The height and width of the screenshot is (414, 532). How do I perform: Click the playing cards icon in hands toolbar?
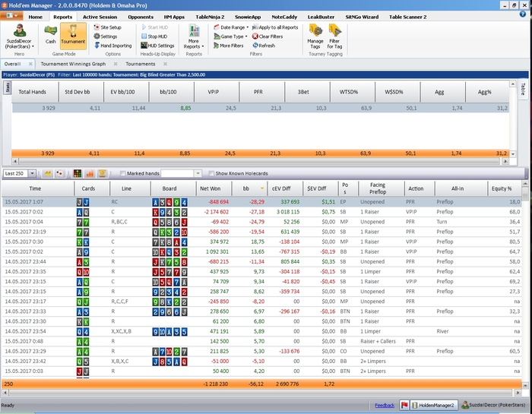pyautogui.click(x=60, y=174)
